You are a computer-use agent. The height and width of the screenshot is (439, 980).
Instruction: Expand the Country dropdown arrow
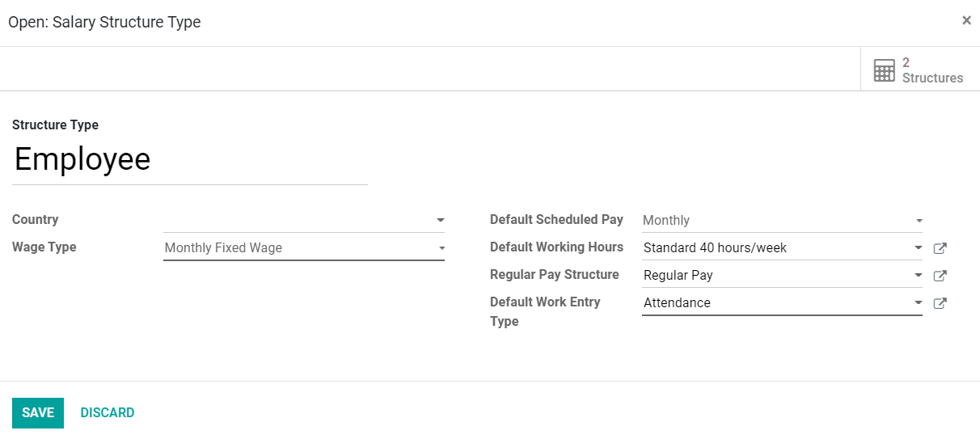(x=441, y=220)
